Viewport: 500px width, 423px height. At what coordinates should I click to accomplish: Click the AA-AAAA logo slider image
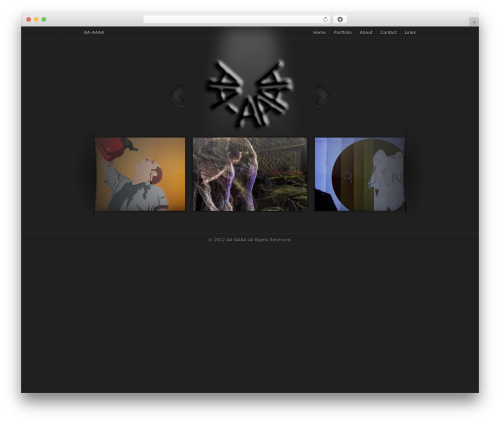click(x=250, y=94)
